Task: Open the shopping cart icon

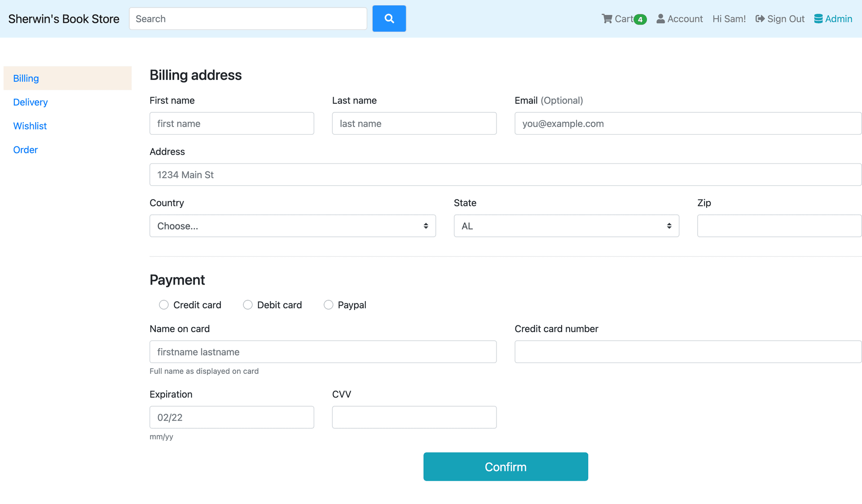Action: point(607,19)
